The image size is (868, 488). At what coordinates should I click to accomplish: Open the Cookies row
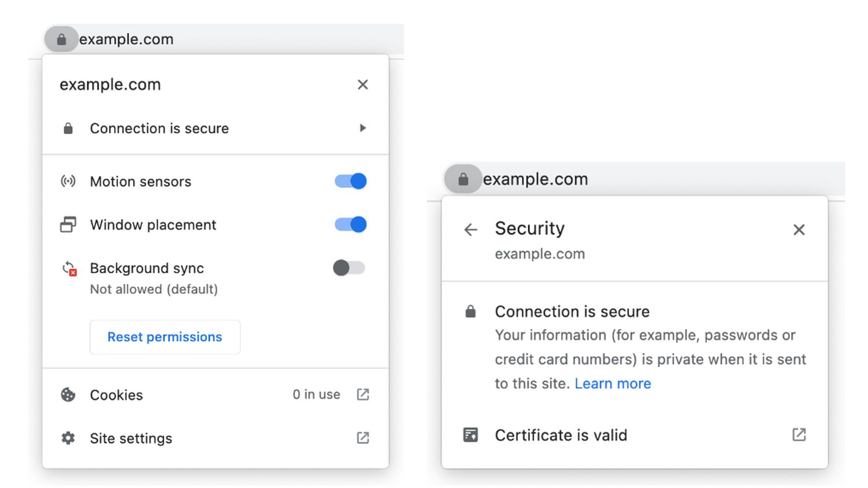click(116, 395)
